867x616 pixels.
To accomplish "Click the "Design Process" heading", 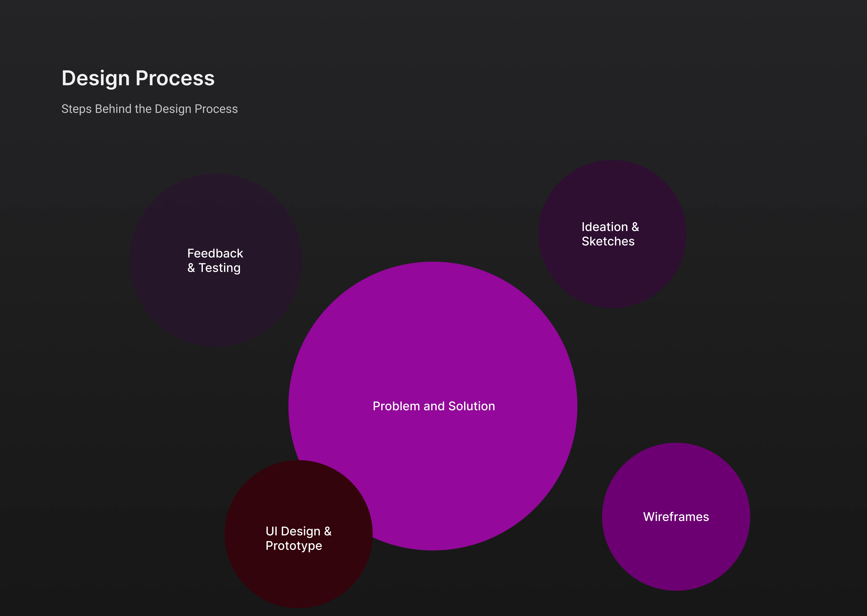I will coord(138,79).
